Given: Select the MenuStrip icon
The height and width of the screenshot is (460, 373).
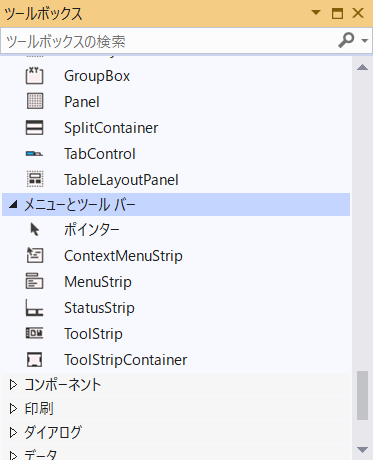Looking at the screenshot, I should (x=34, y=281).
